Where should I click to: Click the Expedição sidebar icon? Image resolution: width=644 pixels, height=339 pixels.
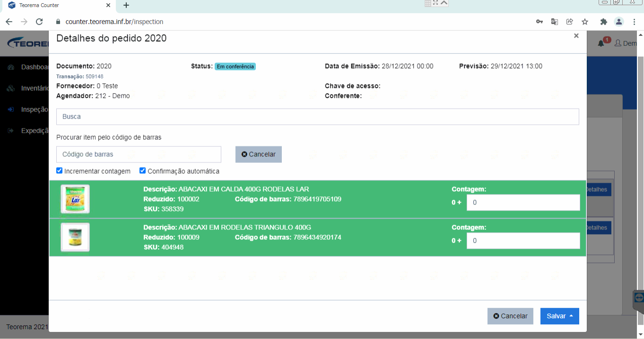(11, 131)
